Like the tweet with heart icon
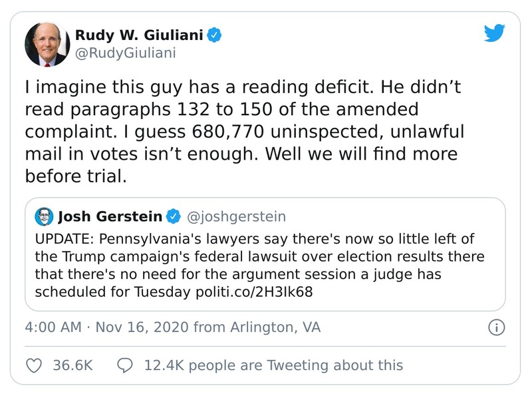This screenshot has height=398, width=532. tap(33, 365)
